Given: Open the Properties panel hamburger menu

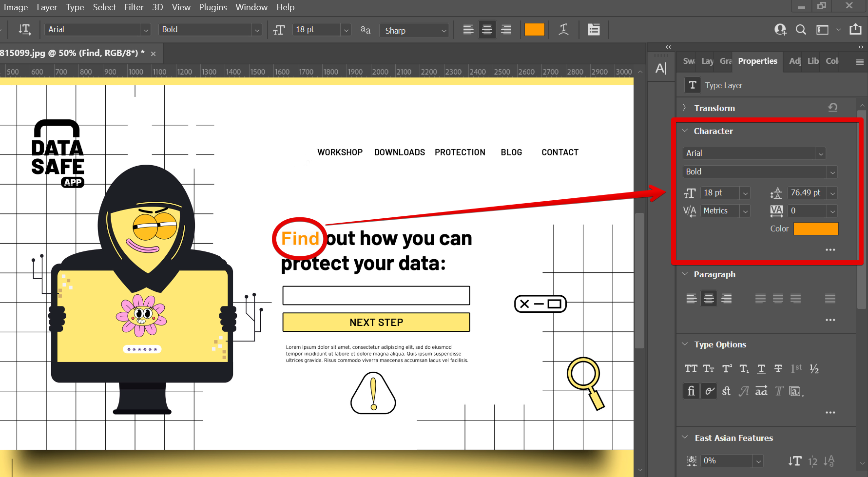Looking at the screenshot, I should click(860, 62).
